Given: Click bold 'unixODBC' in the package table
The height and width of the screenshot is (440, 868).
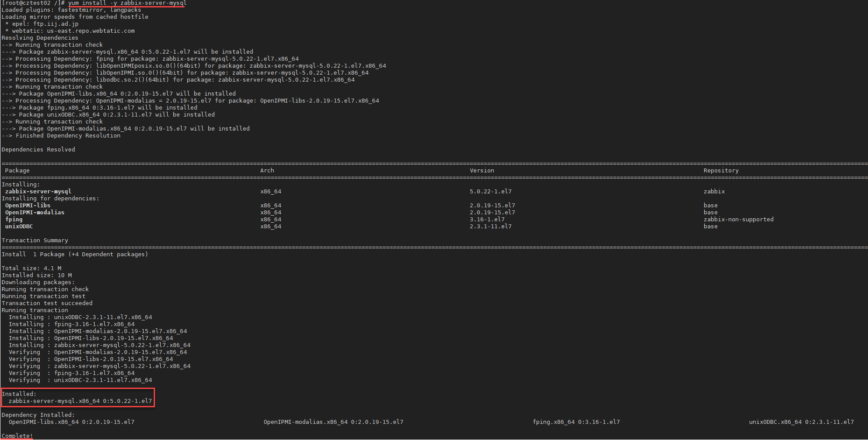Looking at the screenshot, I should [x=19, y=226].
